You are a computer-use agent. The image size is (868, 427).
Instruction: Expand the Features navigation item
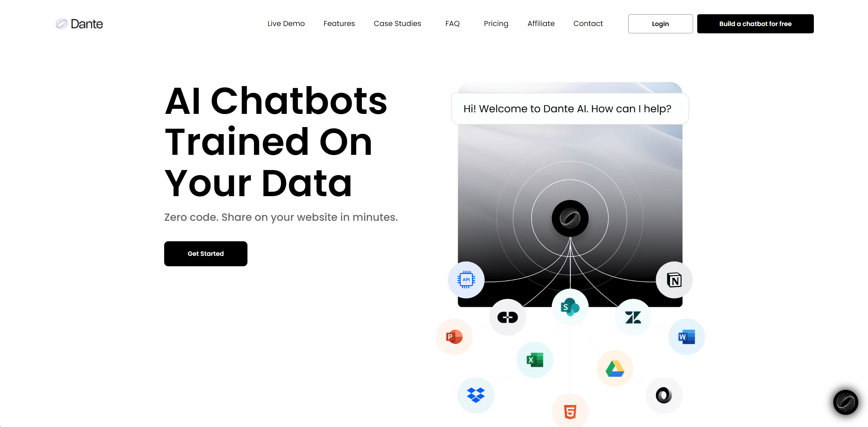339,24
